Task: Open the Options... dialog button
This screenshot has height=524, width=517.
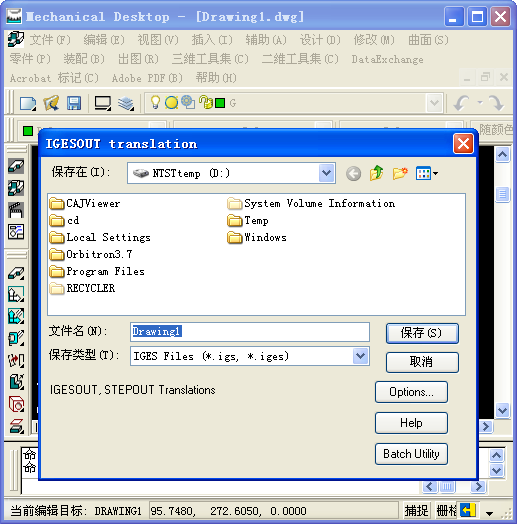Action: pyautogui.click(x=411, y=392)
